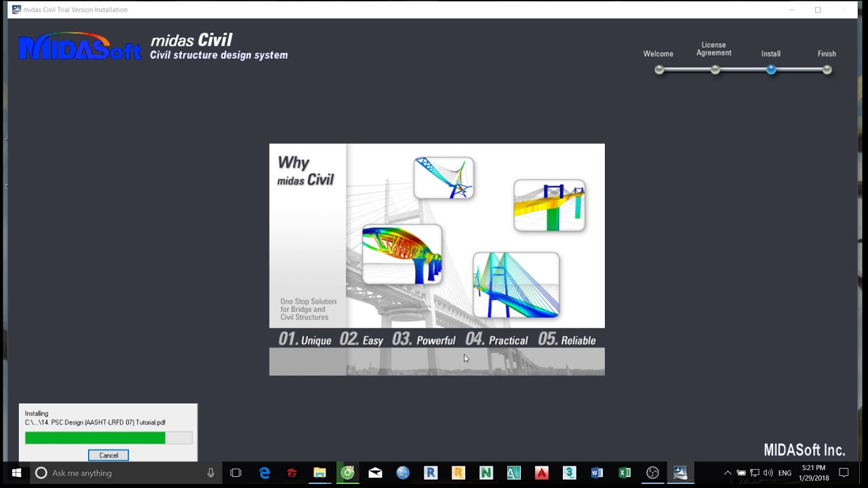Viewport: 868px width, 488px height.
Task: Open Microsoft Excel from taskbar
Action: [625, 473]
